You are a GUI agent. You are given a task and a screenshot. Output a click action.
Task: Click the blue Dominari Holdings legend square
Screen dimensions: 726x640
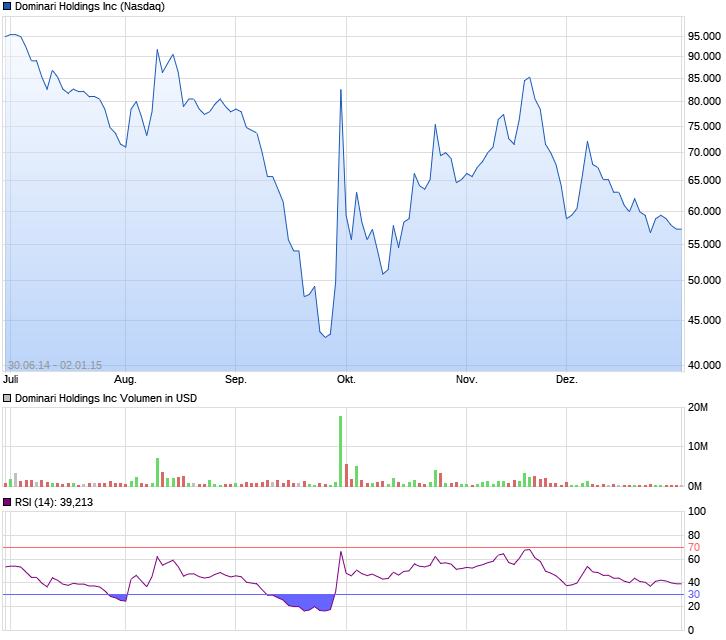7,6
